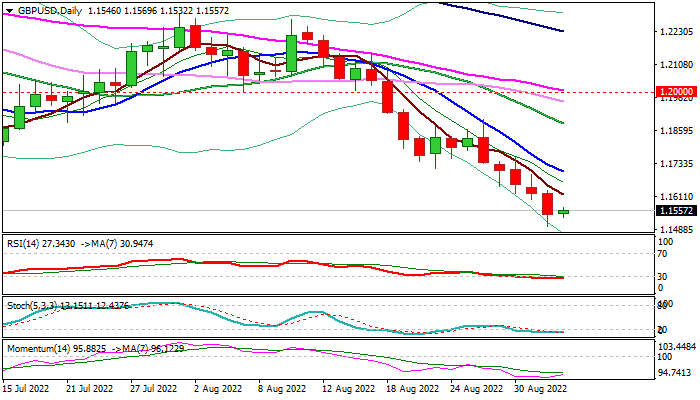This screenshot has height=400, width=700.
Task: Click the RSI 70 level label
Action: [662, 254]
